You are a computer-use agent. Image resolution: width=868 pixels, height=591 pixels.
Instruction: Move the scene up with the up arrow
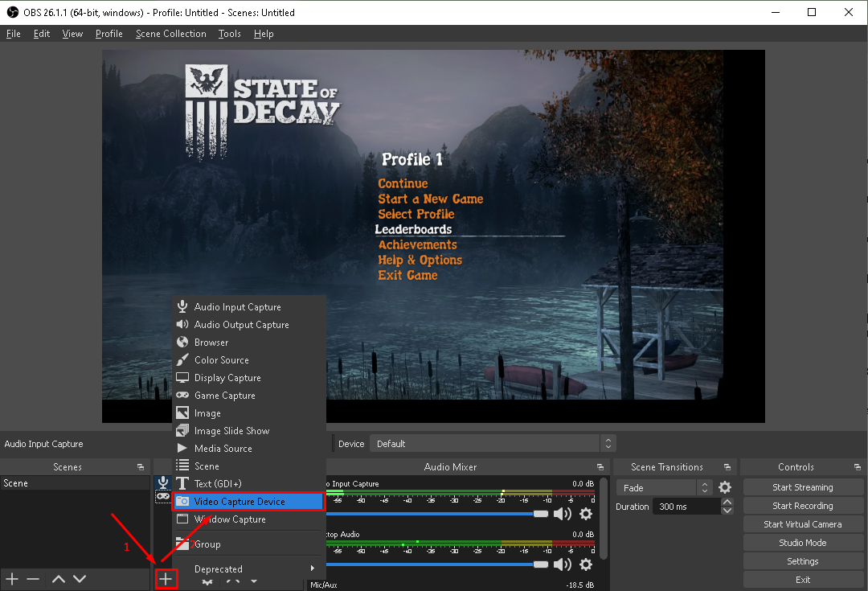[59, 579]
